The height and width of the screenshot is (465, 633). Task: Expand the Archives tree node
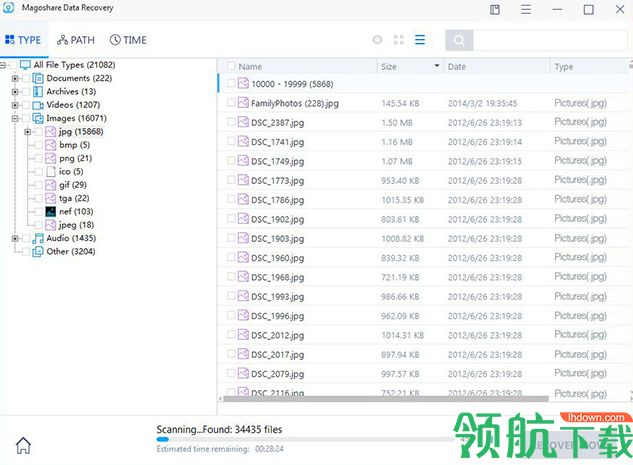tap(15, 92)
